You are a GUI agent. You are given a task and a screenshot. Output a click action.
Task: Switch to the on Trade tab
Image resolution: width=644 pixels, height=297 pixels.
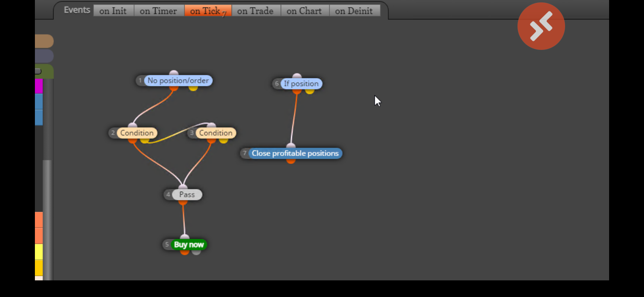[x=256, y=11]
